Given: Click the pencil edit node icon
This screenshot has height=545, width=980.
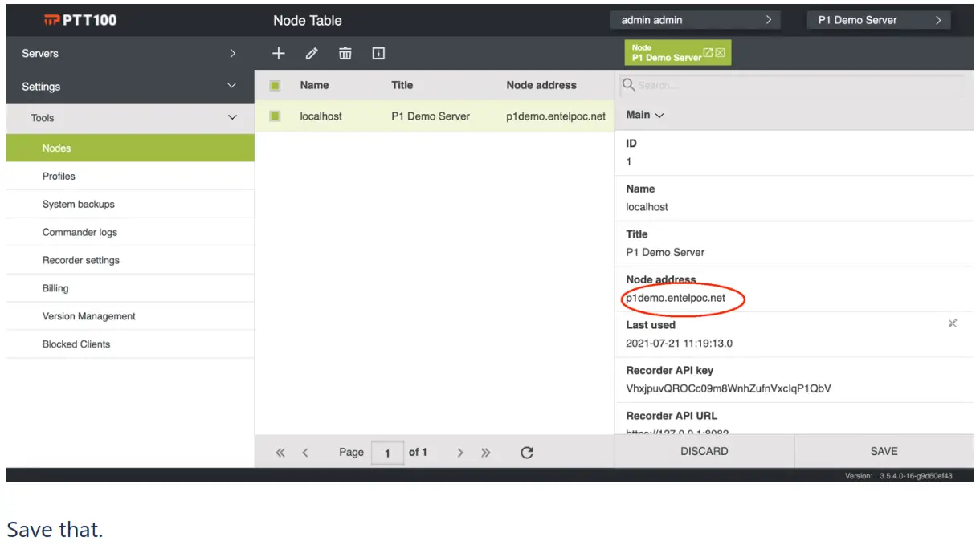Looking at the screenshot, I should tap(312, 54).
